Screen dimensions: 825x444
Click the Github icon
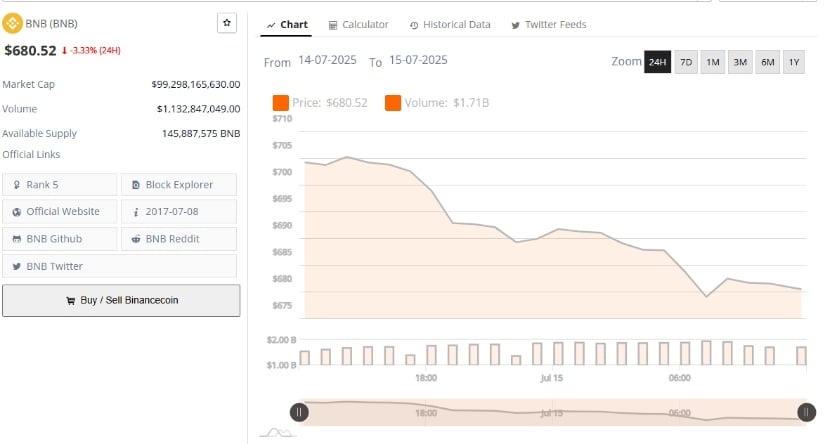coord(17,239)
